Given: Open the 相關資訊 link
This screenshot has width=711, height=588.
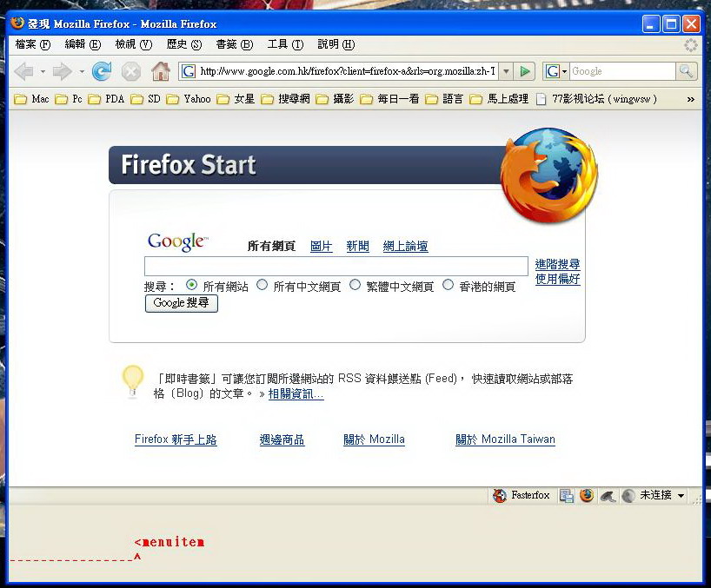Looking at the screenshot, I should (296, 393).
